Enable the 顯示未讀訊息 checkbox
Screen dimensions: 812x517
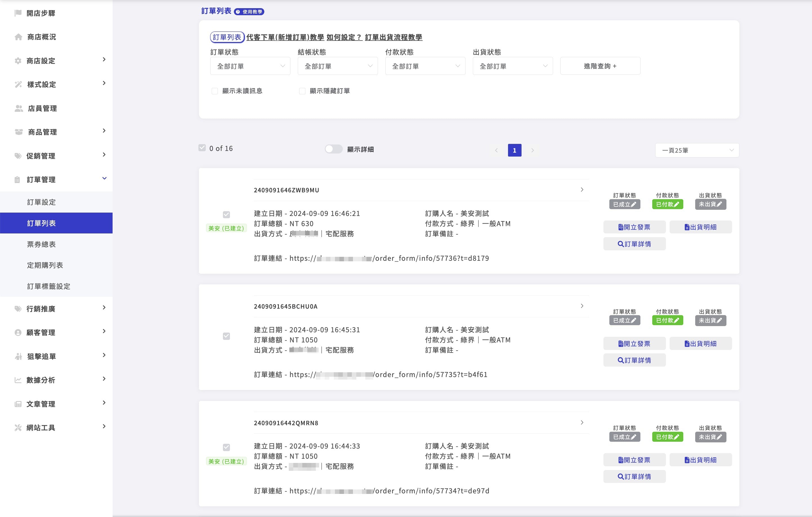pyautogui.click(x=214, y=91)
